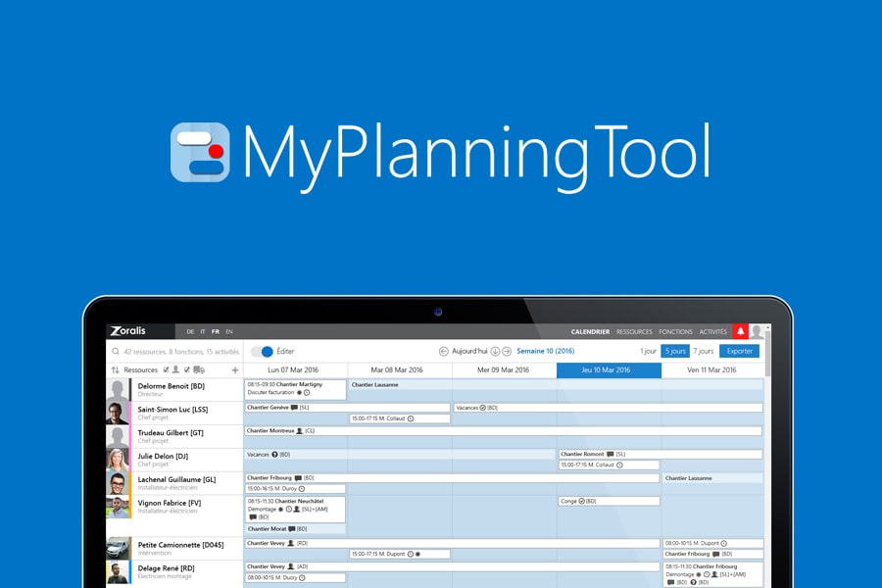Viewport: 882px width, 588px height.
Task: Switch to the RESSOURCES section
Action: tap(634, 330)
